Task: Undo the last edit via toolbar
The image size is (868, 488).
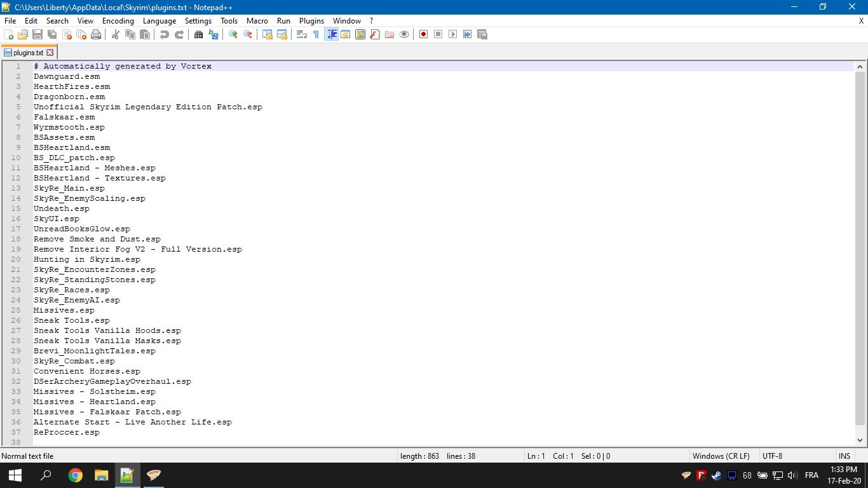Action: click(x=165, y=34)
